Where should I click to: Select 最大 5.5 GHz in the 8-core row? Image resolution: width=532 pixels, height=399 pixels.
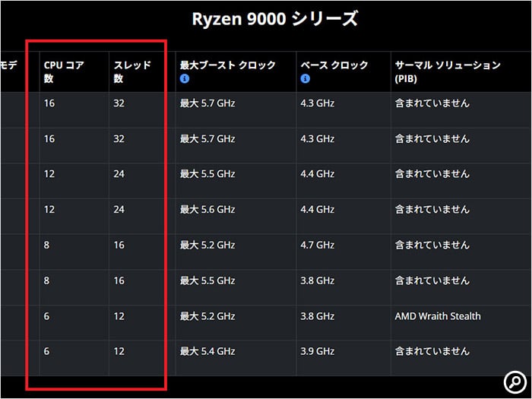pyautogui.click(x=207, y=280)
